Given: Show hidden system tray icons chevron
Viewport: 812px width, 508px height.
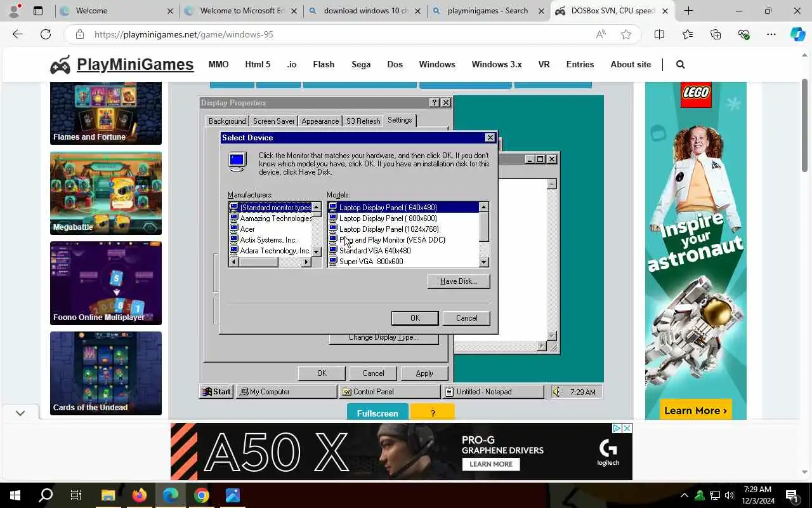Looking at the screenshot, I should click(x=684, y=495).
